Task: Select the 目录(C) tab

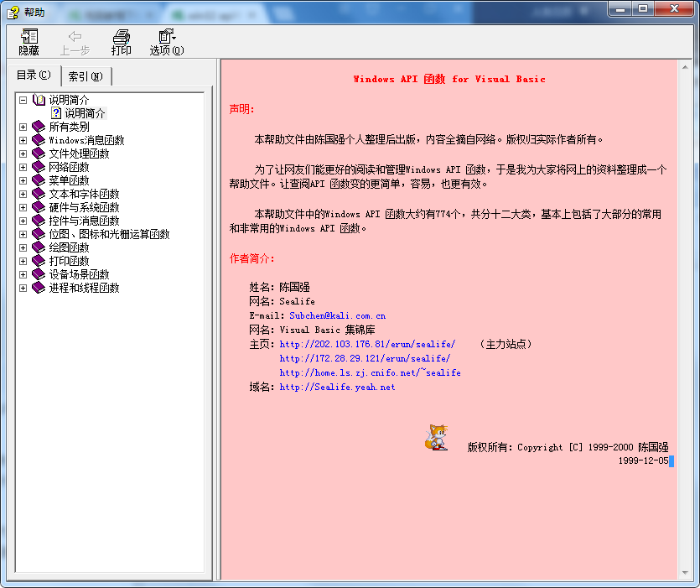Action: (x=32, y=75)
